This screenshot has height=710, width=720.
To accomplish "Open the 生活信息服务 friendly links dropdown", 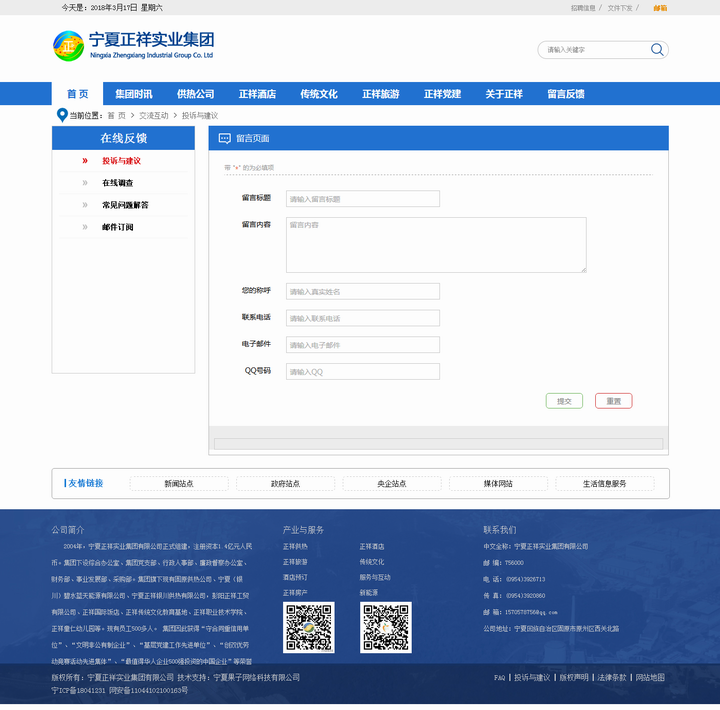I will [x=605, y=484].
